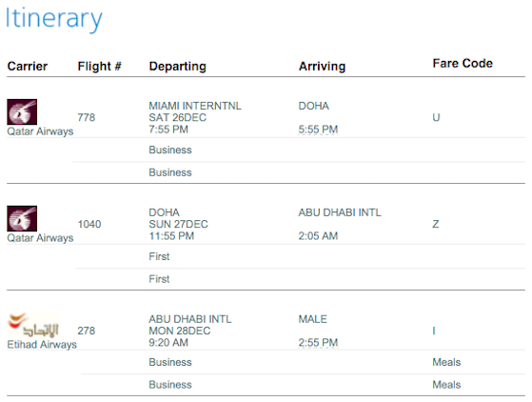Click the Flight # column header
The height and width of the screenshot is (402, 532).
99,67
